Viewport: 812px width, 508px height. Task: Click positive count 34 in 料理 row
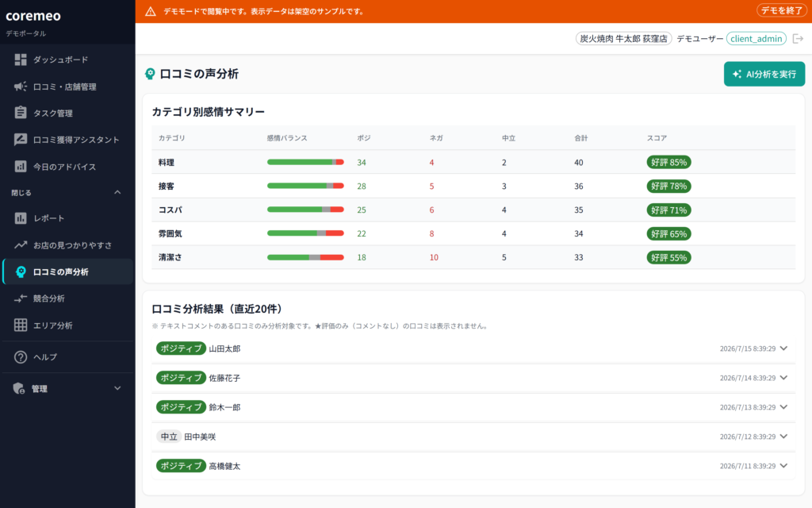point(362,162)
